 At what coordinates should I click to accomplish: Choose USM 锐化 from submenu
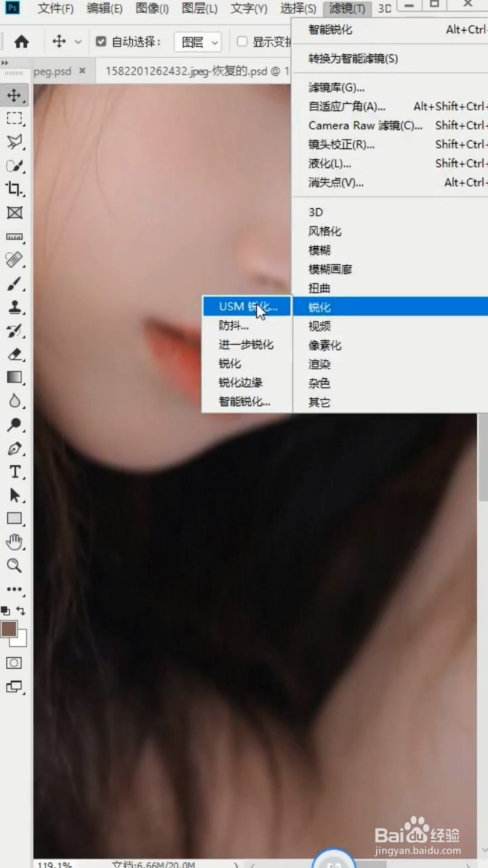click(247, 307)
